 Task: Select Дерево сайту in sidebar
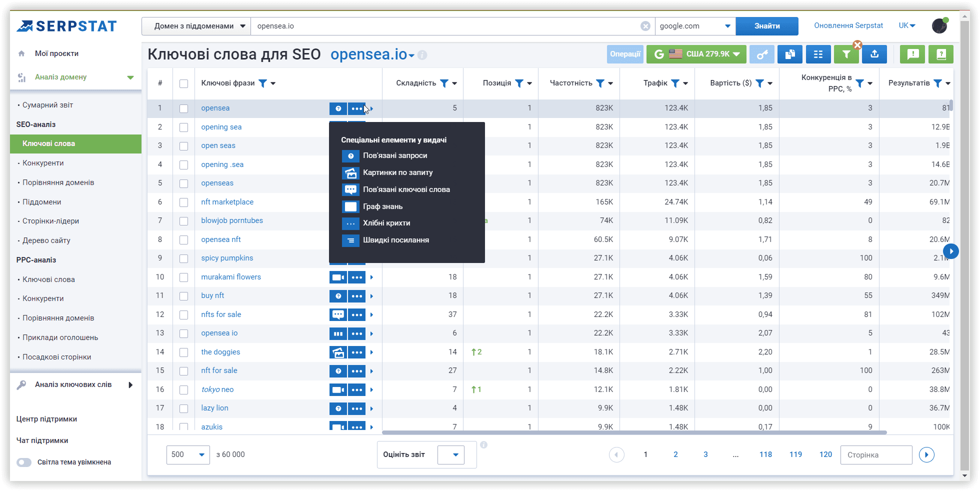[x=46, y=240]
